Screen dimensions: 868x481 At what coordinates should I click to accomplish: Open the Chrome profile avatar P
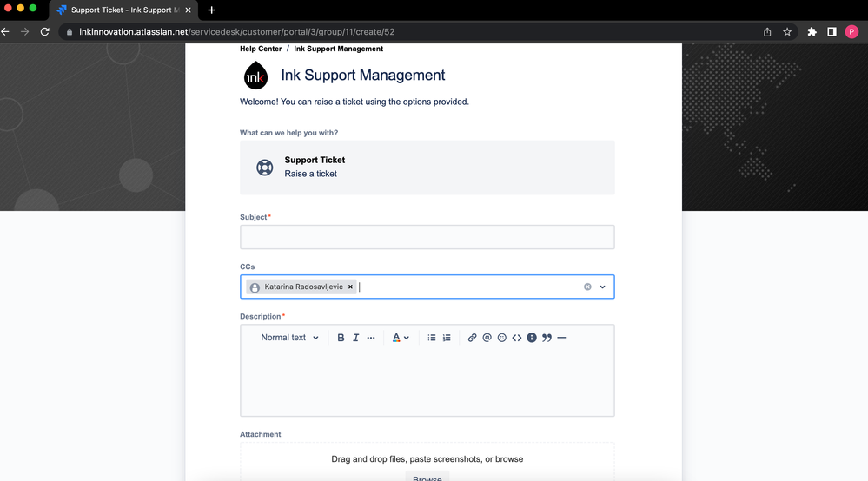click(852, 32)
